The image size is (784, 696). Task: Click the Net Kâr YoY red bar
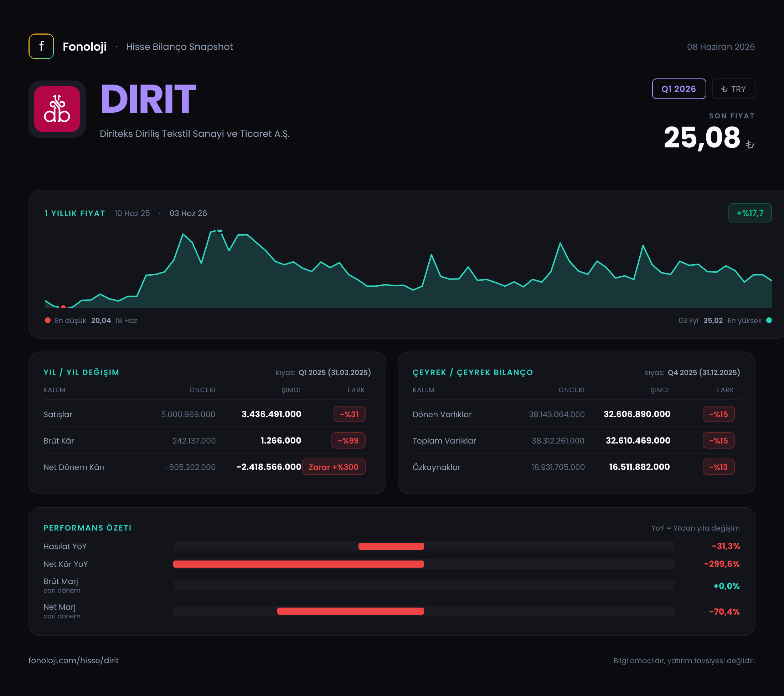[x=298, y=564]
